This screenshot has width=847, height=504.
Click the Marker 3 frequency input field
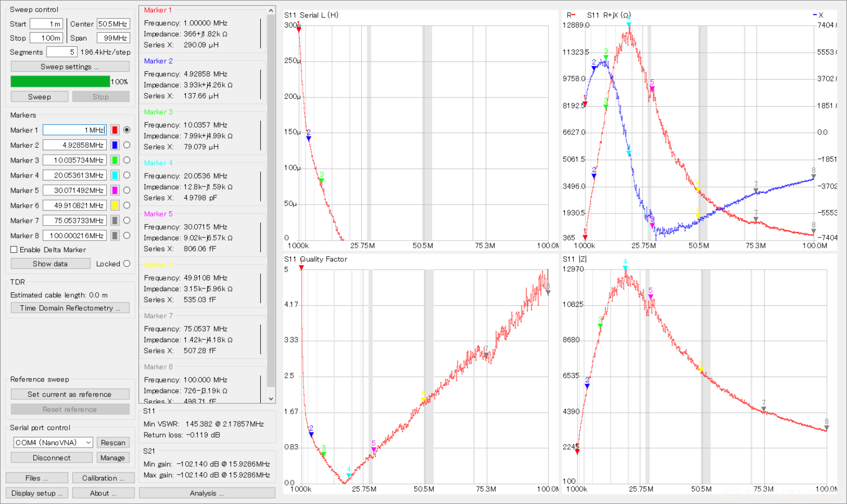coord(75,160)
